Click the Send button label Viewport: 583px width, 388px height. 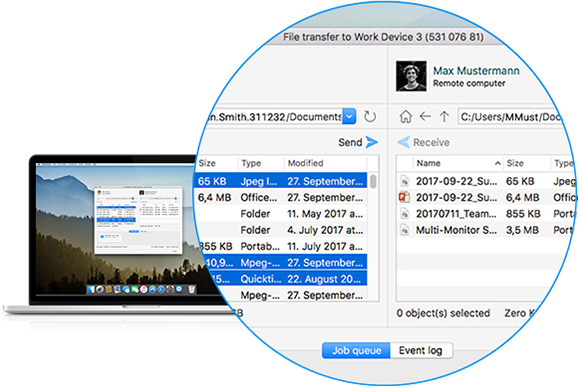(x=350, y=142)
